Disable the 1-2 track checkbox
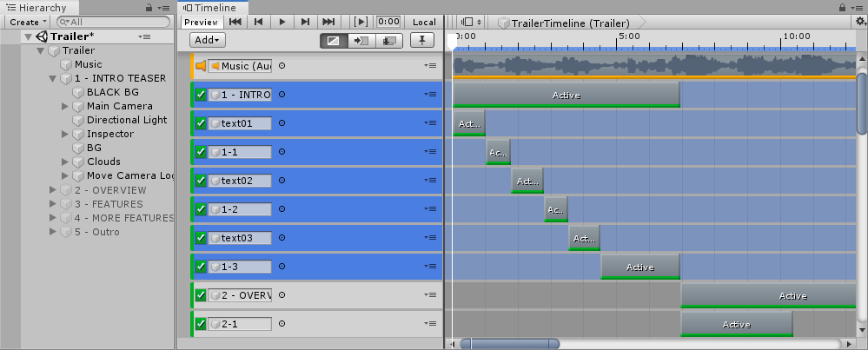This screenshot has width=868, height=350. point(201,209)
